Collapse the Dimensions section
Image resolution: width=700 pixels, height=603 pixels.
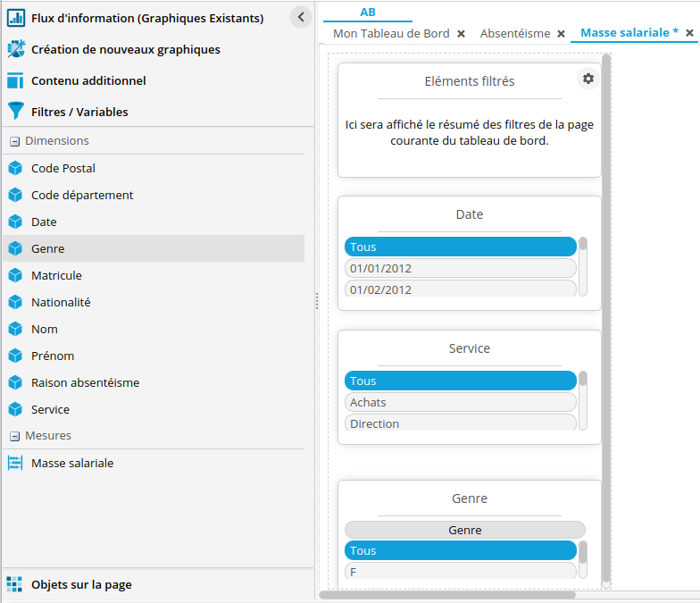tap(14, 141)
